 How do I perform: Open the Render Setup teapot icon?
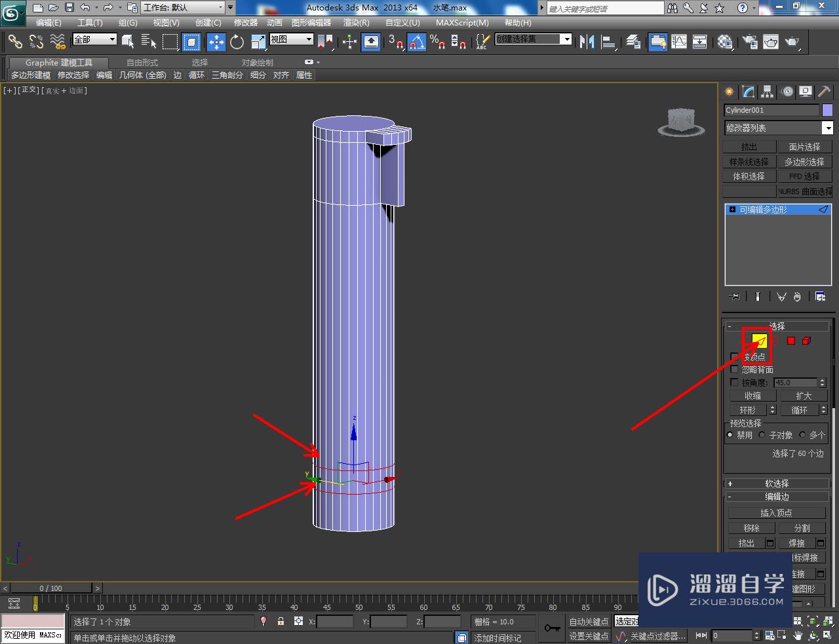point(750,42)
